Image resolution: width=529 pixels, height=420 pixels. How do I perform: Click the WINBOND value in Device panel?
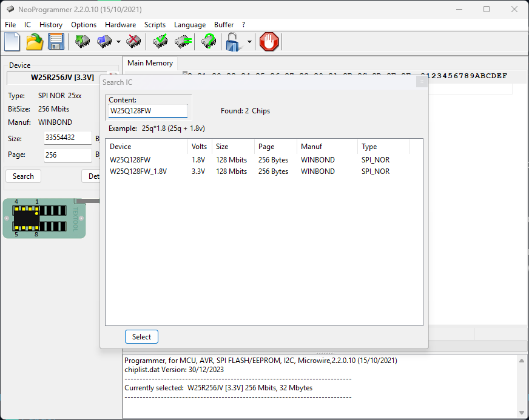pos(55,122)
